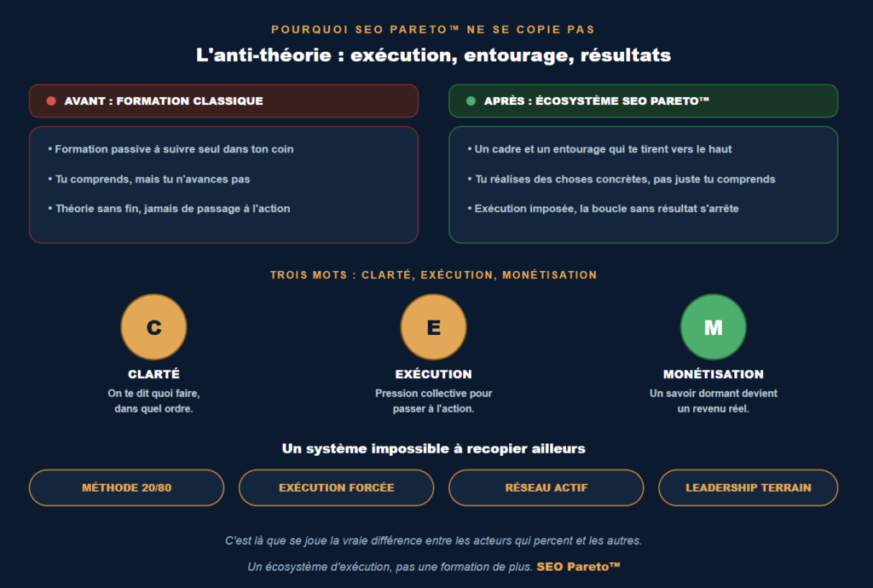Click the CLARTÉ heading
The width and height of the screenshot is (873, 588).
[153, 374]
